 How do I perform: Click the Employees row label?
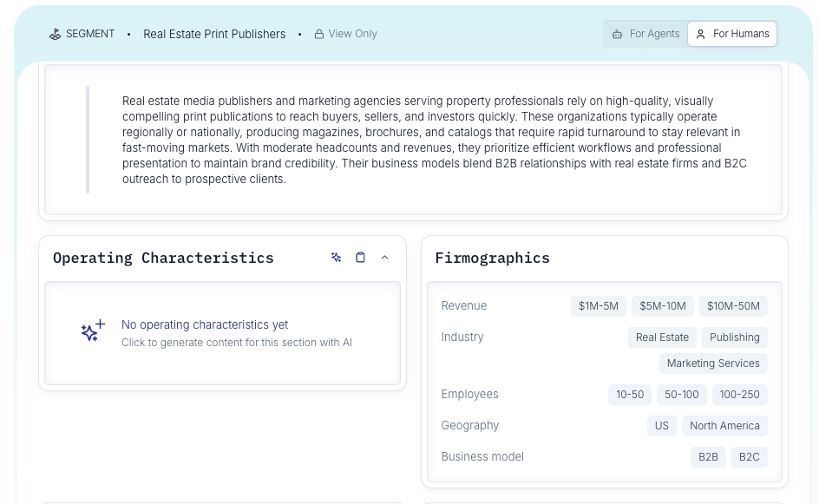(469, 395)
